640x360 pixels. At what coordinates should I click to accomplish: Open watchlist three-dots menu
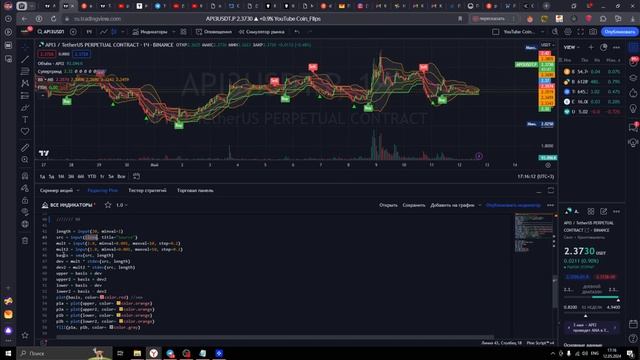pos(616,47)
